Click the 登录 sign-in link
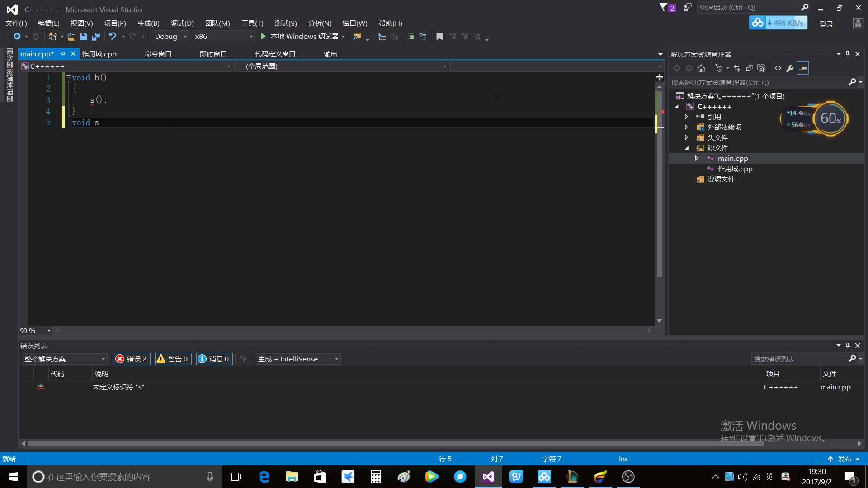 (826, 24)
